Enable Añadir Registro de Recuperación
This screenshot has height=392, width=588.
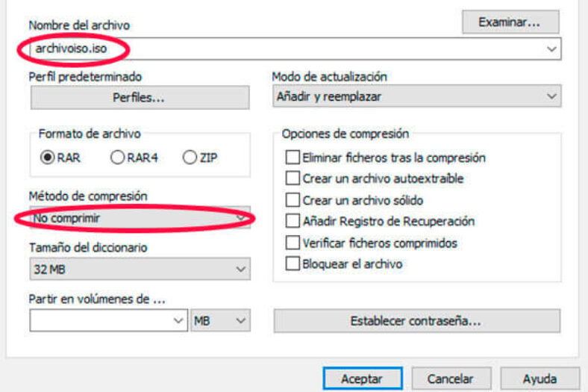click(293, 221)
